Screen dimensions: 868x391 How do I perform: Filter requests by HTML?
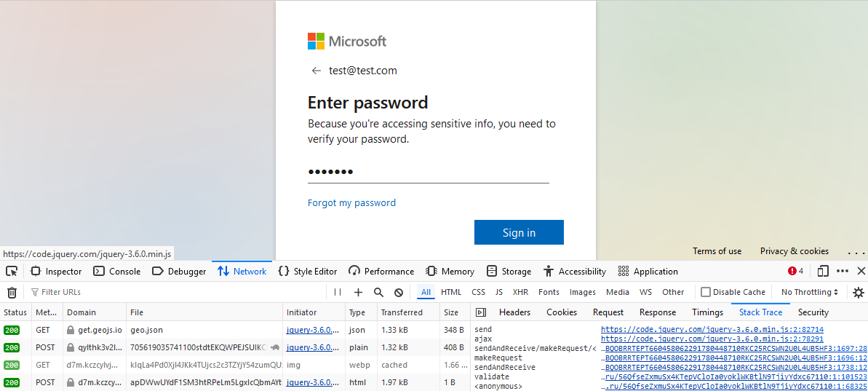coord(451,292)
